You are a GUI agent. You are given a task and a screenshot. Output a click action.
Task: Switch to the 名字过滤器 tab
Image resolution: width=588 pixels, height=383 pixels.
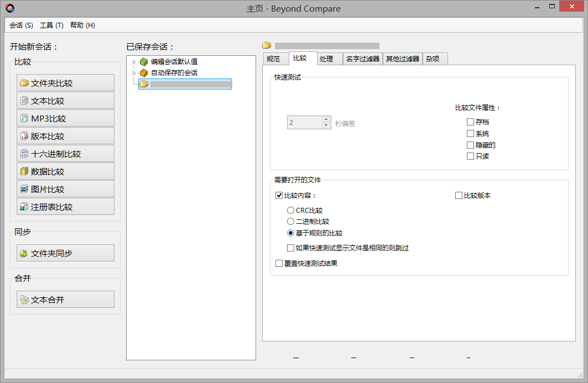tap(363, 59)
